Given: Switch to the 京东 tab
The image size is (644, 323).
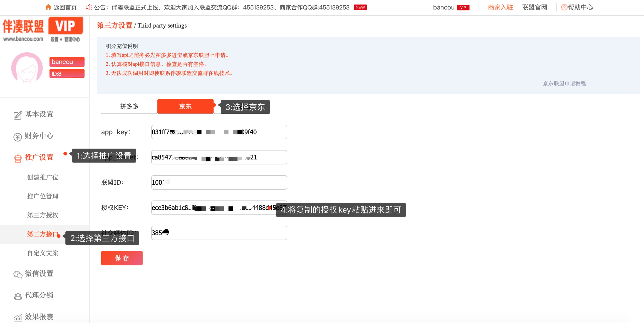Looking at the screenshot, I should coord(185,106).
